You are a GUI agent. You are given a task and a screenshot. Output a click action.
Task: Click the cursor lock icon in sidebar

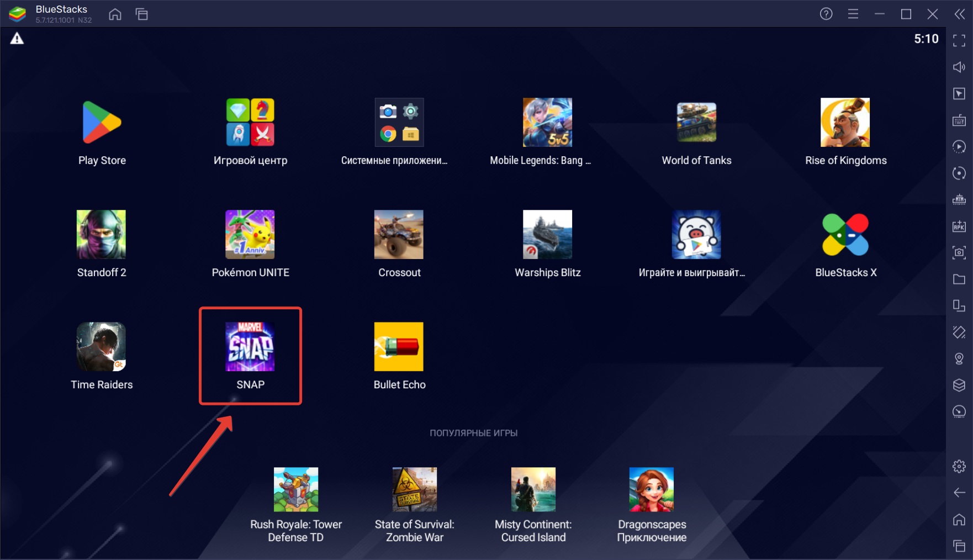point(959,93)
